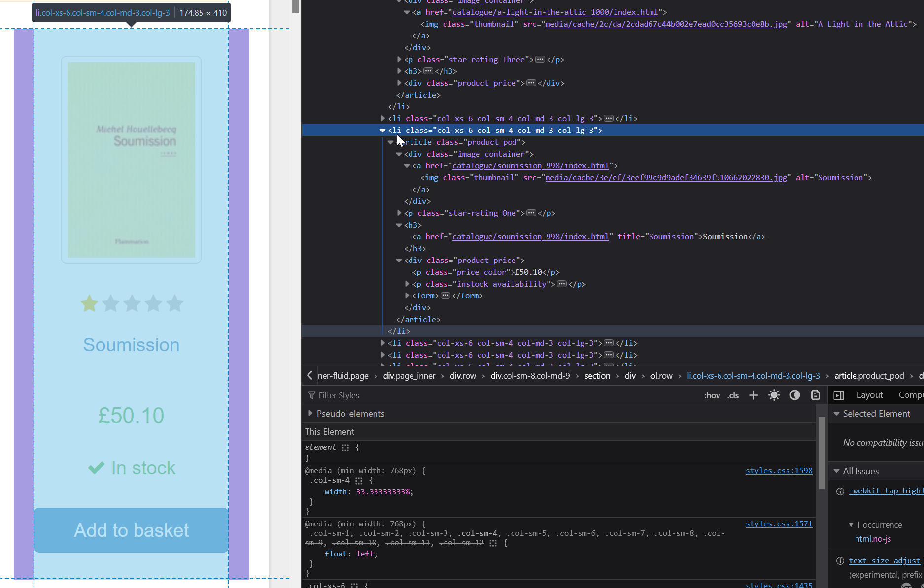Click the filter funnel icon beside Filter Styles
Image resolution: width=924 pixels, height=588 pixels.
coord(311,395)
